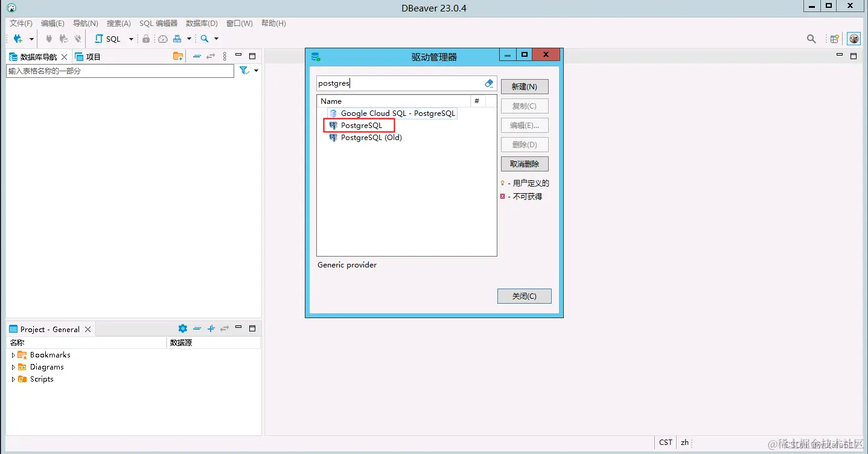Select the PostgreSQL driver
The width and height of the screenshot is (868, 454).
tap(359, 126)
